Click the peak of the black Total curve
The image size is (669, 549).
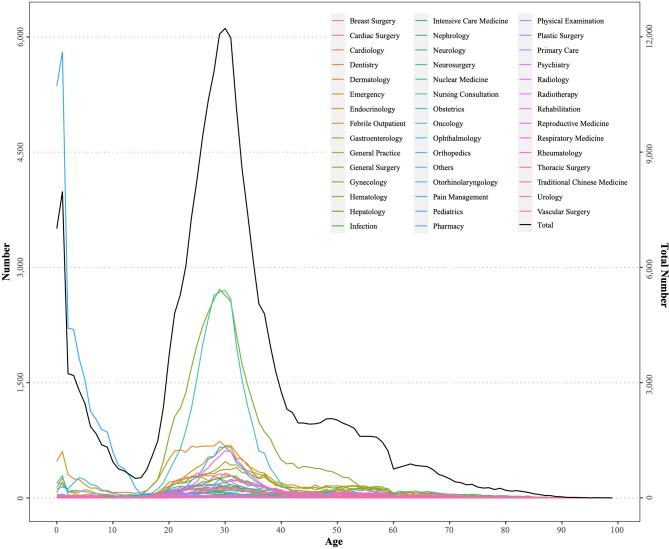pos(225,28)
